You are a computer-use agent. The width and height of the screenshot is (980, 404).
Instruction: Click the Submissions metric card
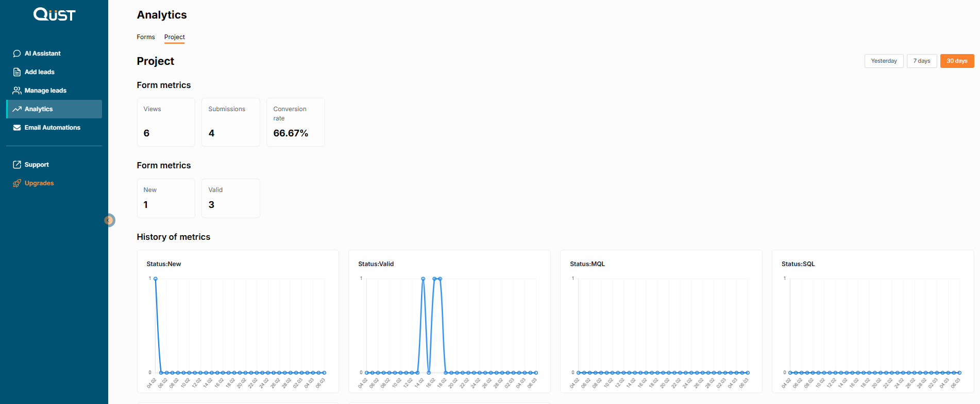tap(231, 122)
